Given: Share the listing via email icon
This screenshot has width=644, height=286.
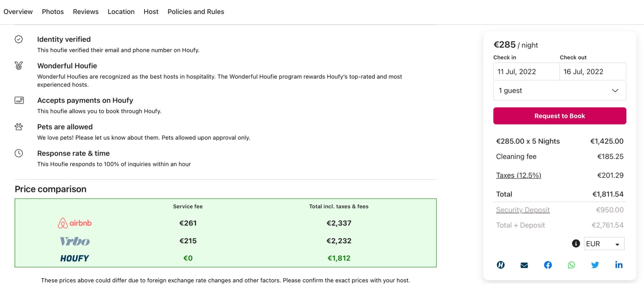Looking at the screenshot, I should (524, 265).
